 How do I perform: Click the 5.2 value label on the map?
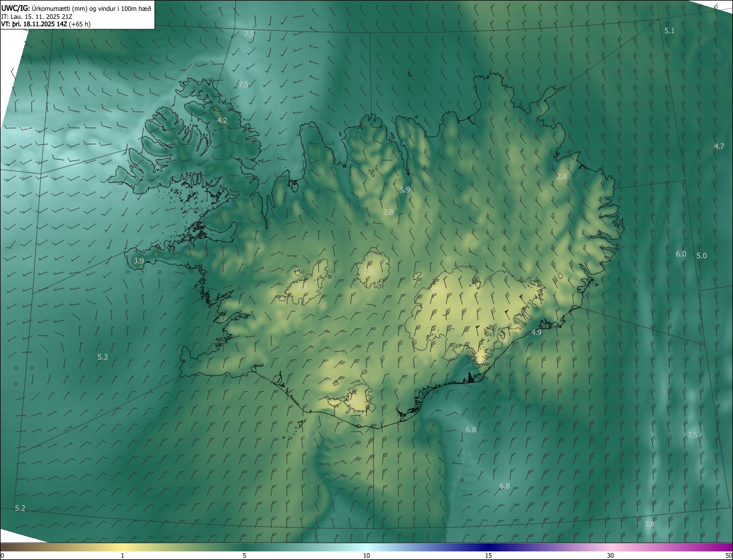[x=20, y=508]
